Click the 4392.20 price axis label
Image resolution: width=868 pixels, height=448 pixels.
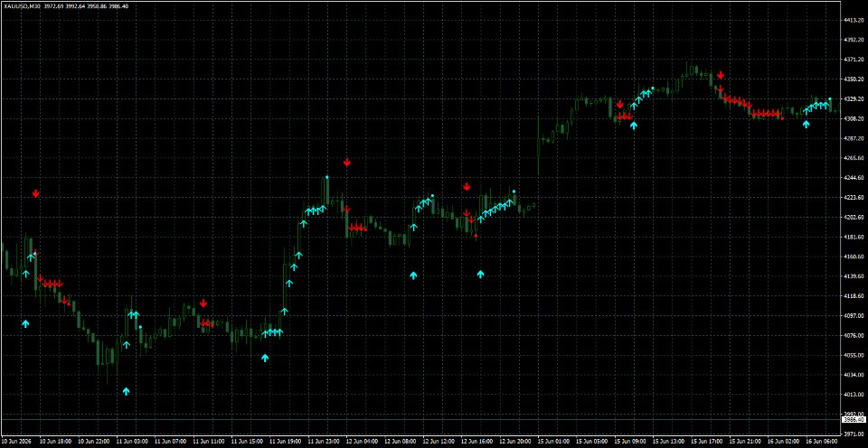click(x=854, y=40)
